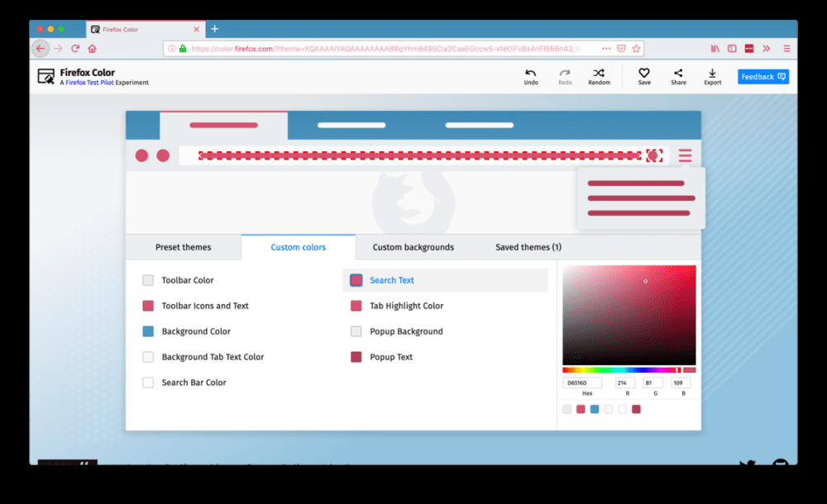Select the Custom colors tab
This screenshot has height=504, width=827.
298,247
